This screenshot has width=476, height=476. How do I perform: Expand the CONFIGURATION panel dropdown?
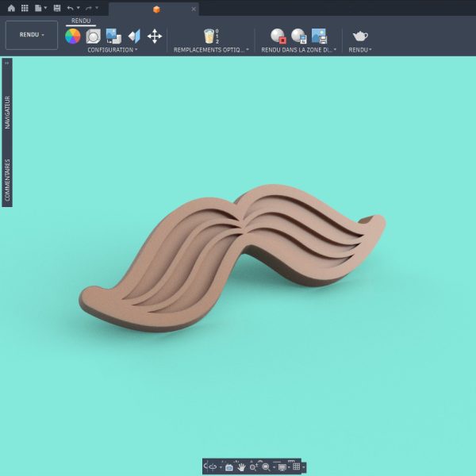[x=113, y=50]
